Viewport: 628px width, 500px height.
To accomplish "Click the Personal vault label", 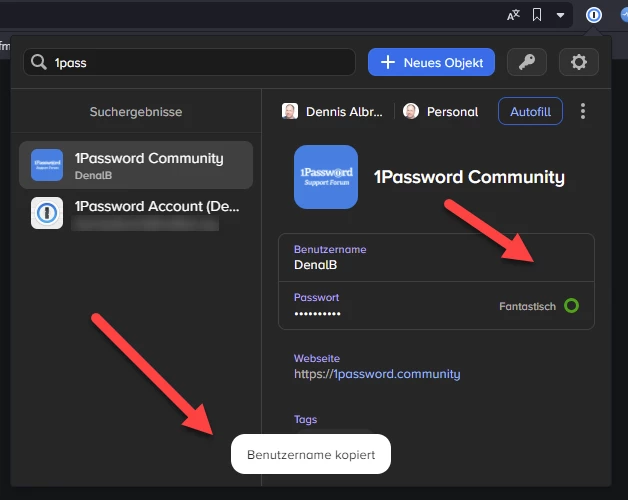I will pos(452,111).
